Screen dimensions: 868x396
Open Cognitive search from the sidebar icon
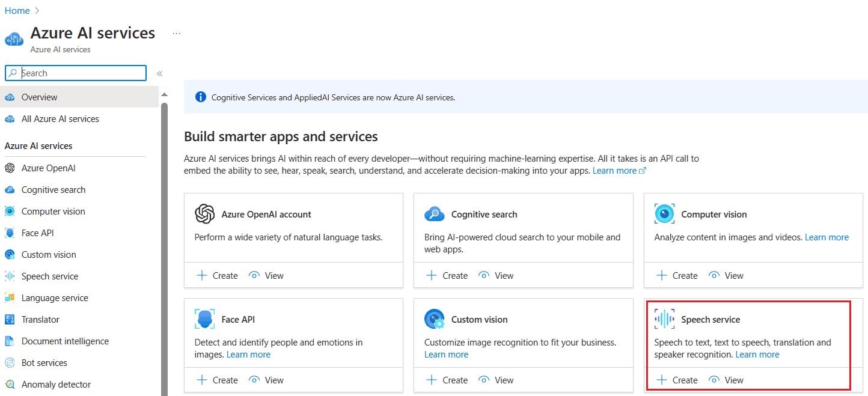(x=10, y=190)
